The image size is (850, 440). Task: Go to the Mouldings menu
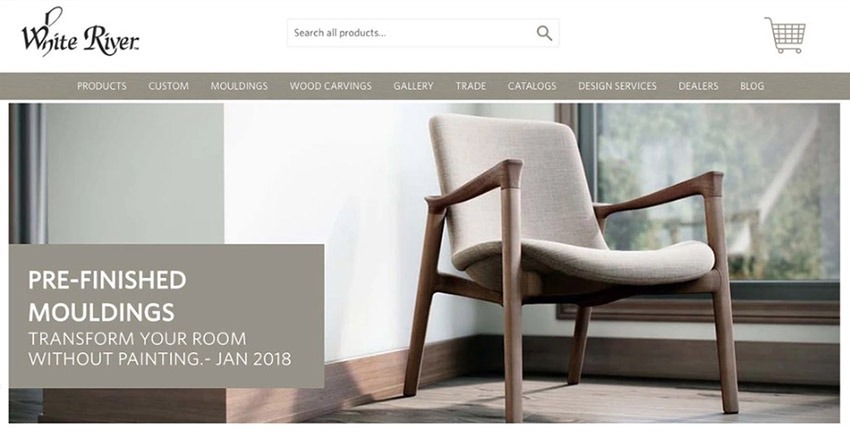click(239, 86)
